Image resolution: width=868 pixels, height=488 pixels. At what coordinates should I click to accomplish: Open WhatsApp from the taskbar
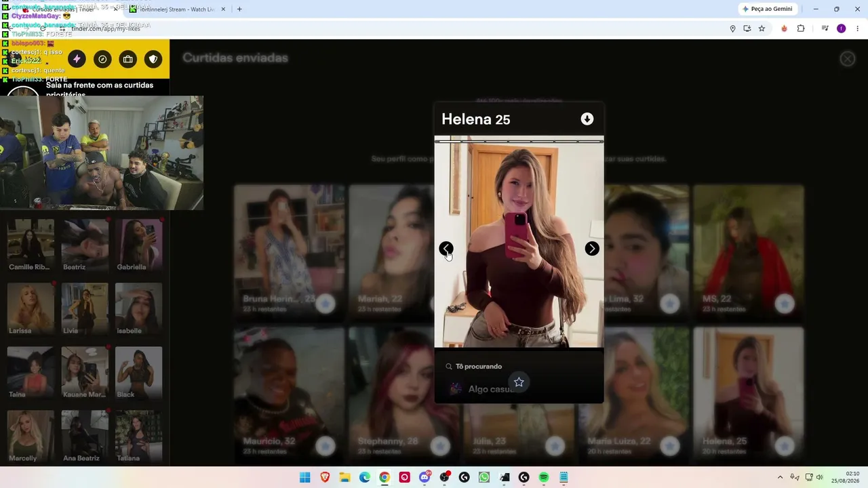484,478
